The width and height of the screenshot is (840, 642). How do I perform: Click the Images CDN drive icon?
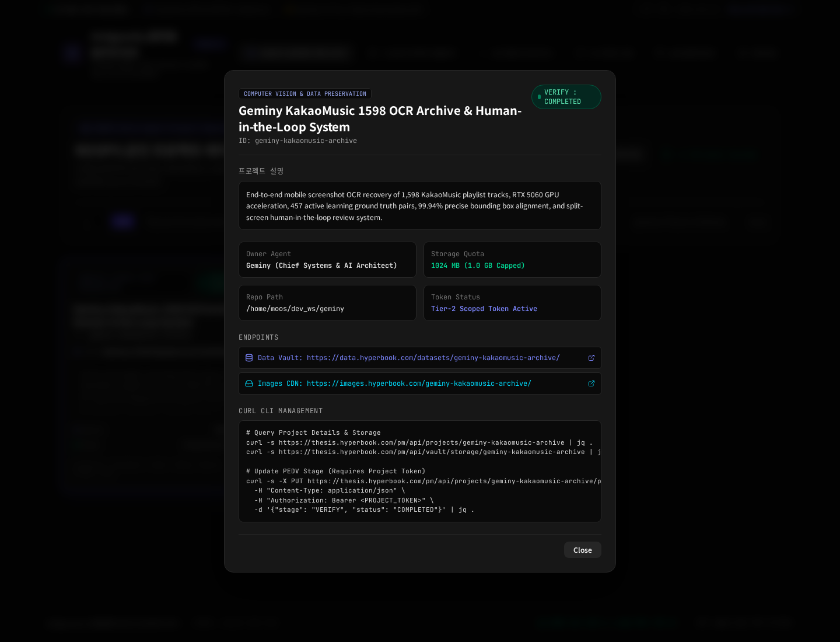tap(249, 383)
